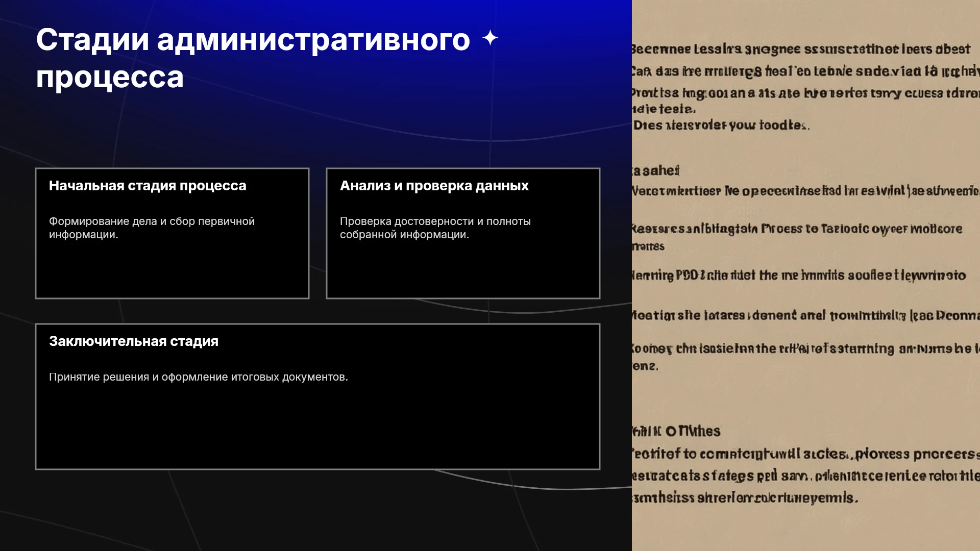Select the 'Формирование дела и сбор первичной информации' text

[152, 228]
